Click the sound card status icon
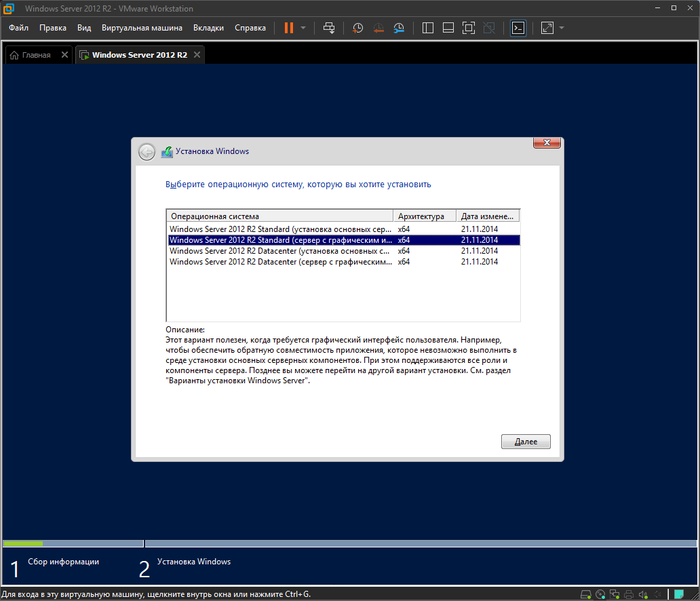 click(x=643, y=594)
